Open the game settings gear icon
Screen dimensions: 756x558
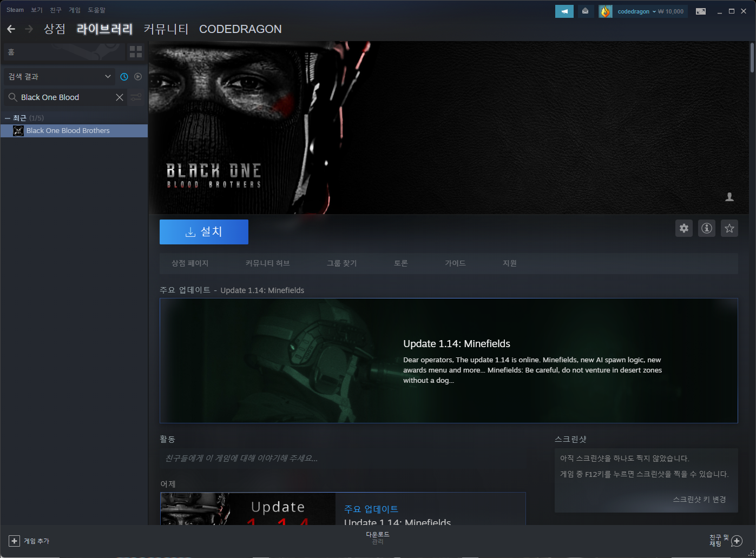pyautogui.click(x=684, y=228)
